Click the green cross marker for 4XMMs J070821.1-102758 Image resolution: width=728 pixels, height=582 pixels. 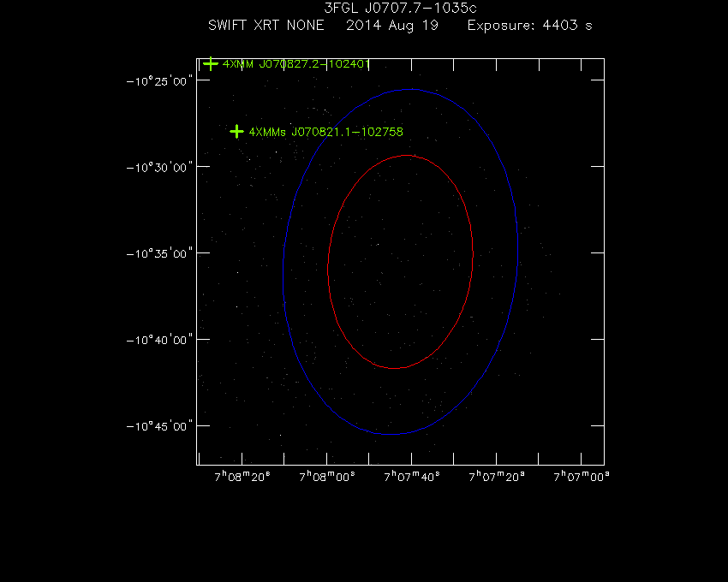(236, 131)
